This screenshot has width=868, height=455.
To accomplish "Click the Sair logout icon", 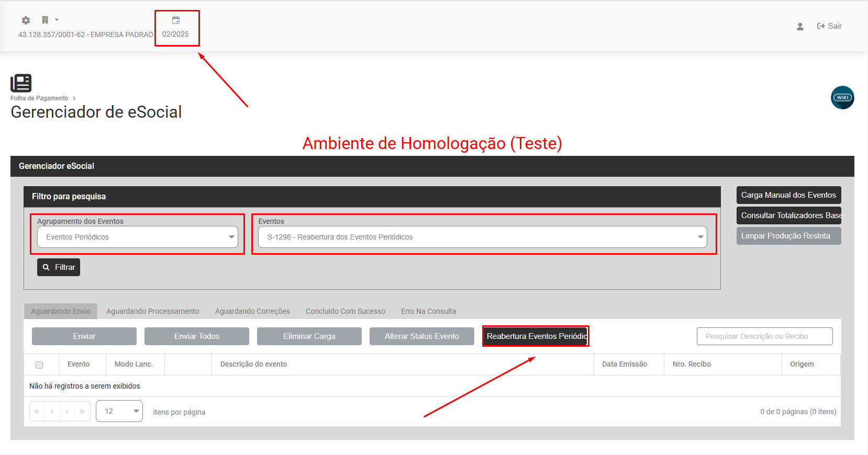I will click(821, 26).
